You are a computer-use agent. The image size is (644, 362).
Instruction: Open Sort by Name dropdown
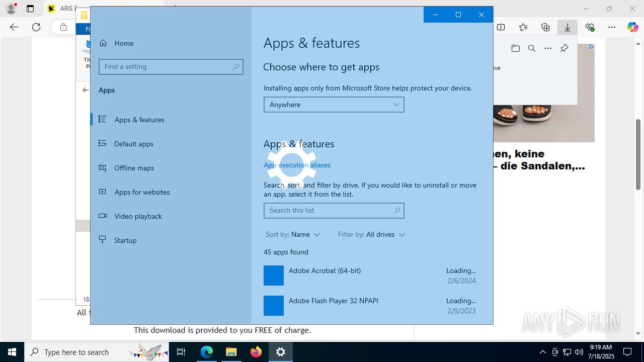tap(293, 234)
